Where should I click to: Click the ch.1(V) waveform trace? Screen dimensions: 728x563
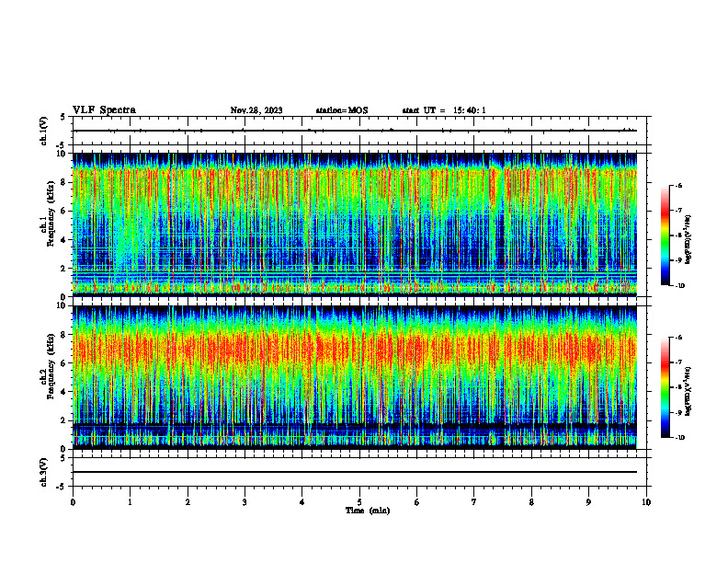click(x=355, y=131)
